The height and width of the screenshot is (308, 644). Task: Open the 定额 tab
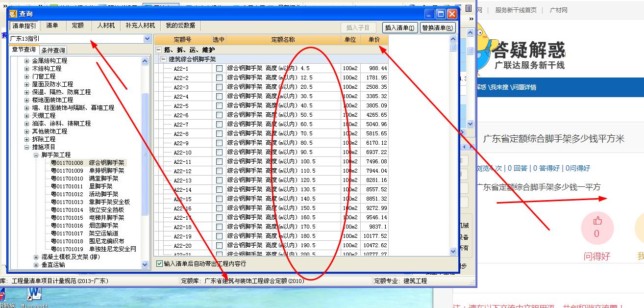click(78, 26)
